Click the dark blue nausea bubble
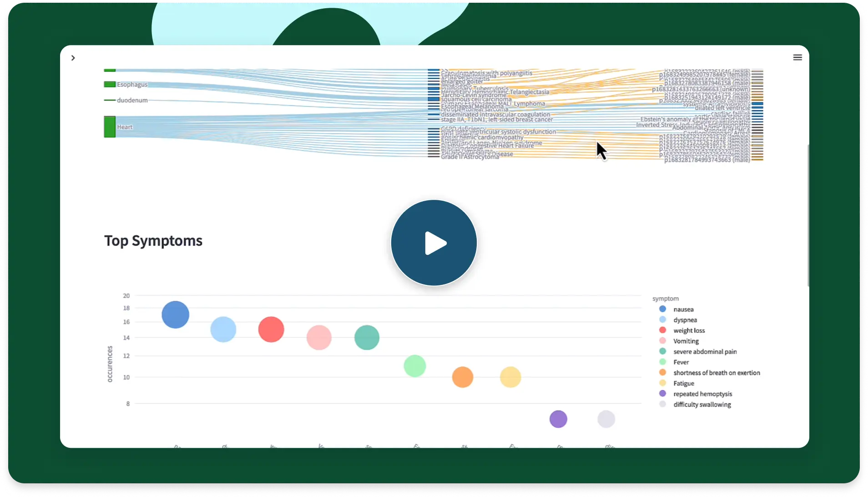Image resolution: width=868 pixels, height=497 pixels. (176, 314)
